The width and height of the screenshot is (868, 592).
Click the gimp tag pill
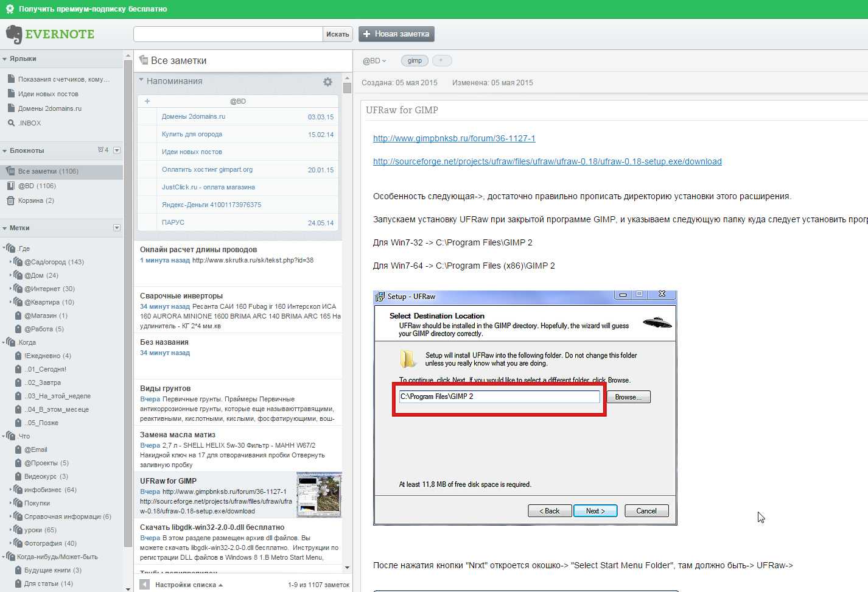[x=415, y=60]
